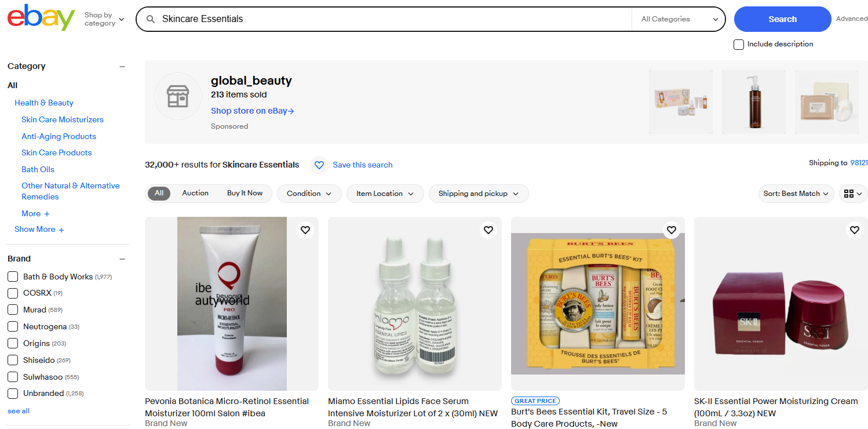Add Burt's Bees kit to watchlist via heart icon

point(672,230)
